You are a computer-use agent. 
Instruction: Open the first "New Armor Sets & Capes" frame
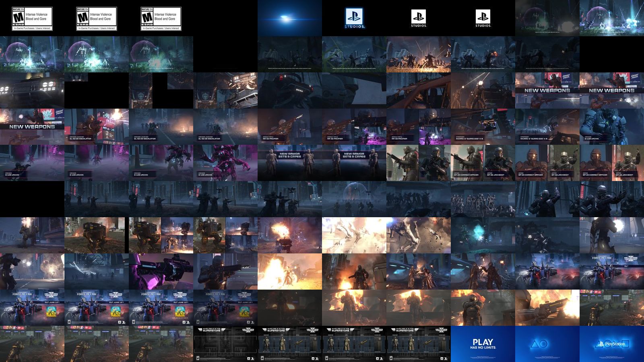(290, 163)
